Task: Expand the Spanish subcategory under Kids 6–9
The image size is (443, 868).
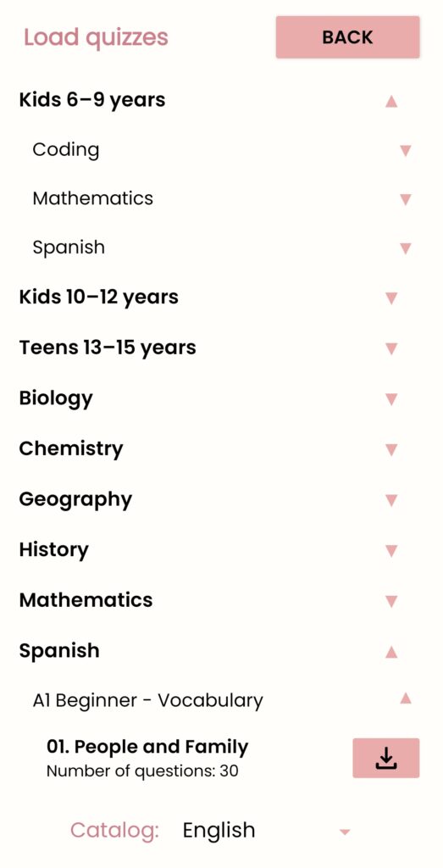Action: pos(406,248)
